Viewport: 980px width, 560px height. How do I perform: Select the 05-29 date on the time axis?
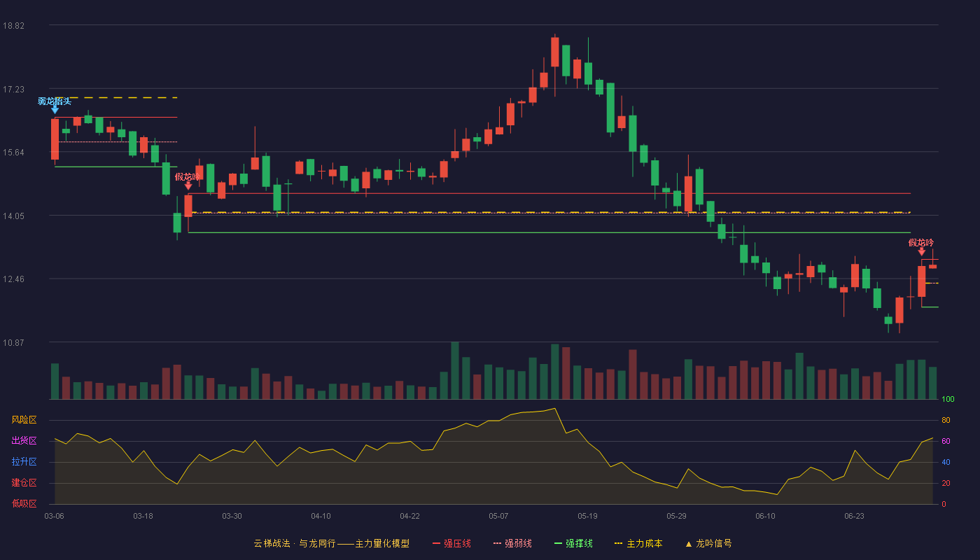676,516
